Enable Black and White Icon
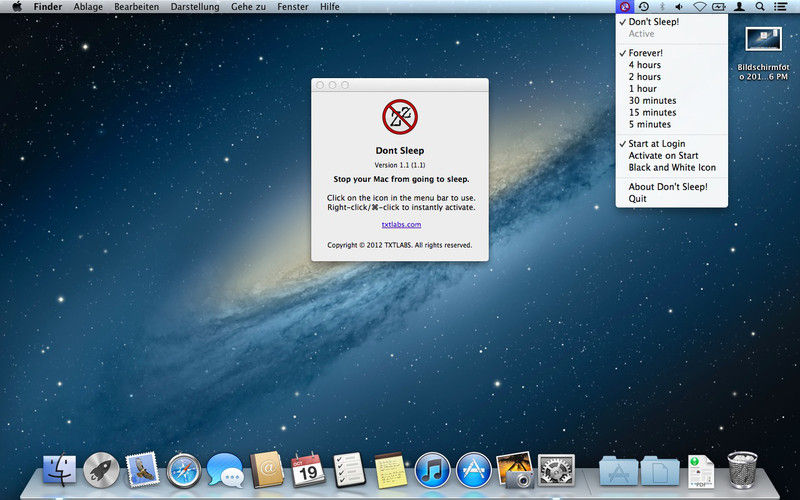The width and height of the screenshot is (800, 500). point(671,167)
